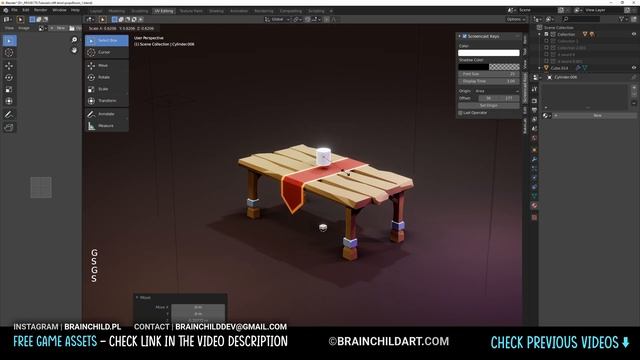
Task: Open the Tool properties tab icon
Action: pos(534,89)
